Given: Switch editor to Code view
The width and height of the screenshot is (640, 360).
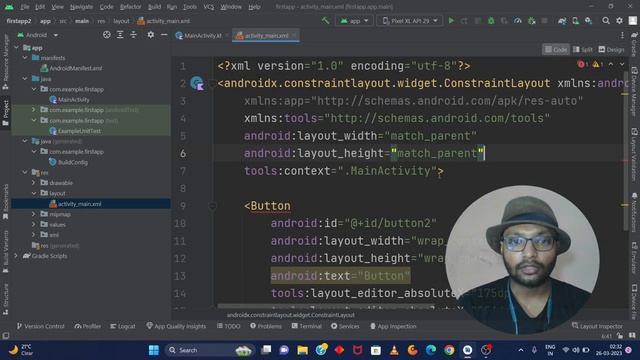Looking at the screenshot, I should point(556,49).
